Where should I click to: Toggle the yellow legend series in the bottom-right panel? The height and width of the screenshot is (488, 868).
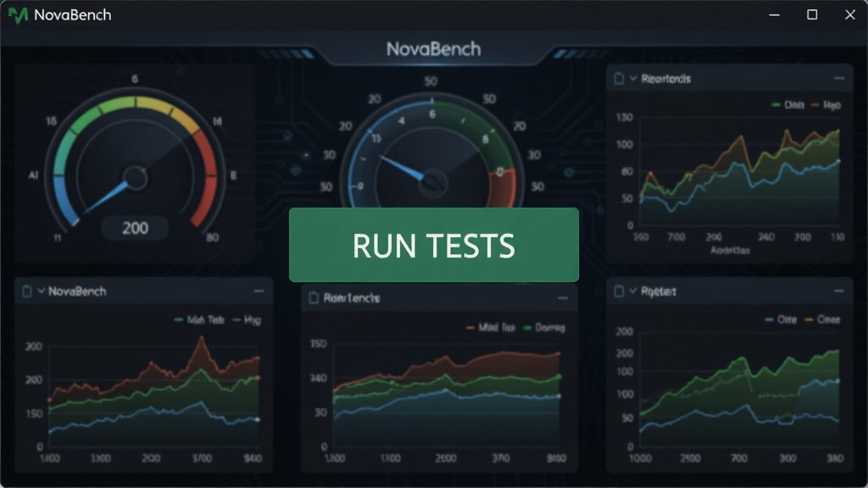822,319
